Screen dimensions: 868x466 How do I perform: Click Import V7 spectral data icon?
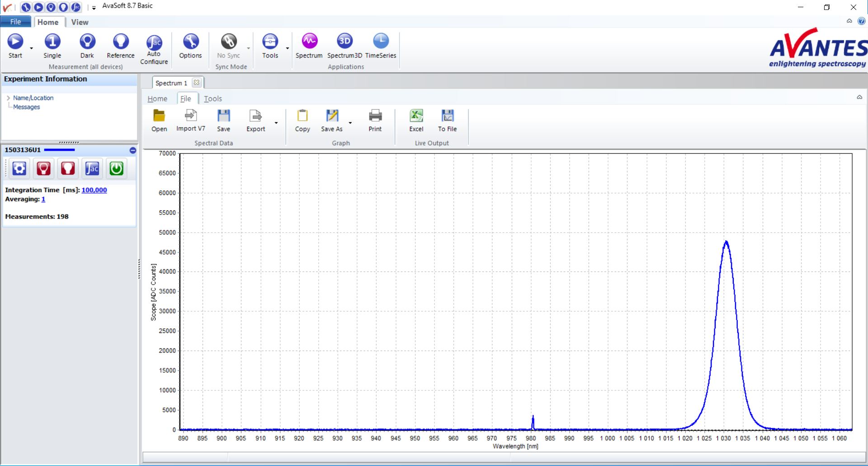(x=190, y=116)
